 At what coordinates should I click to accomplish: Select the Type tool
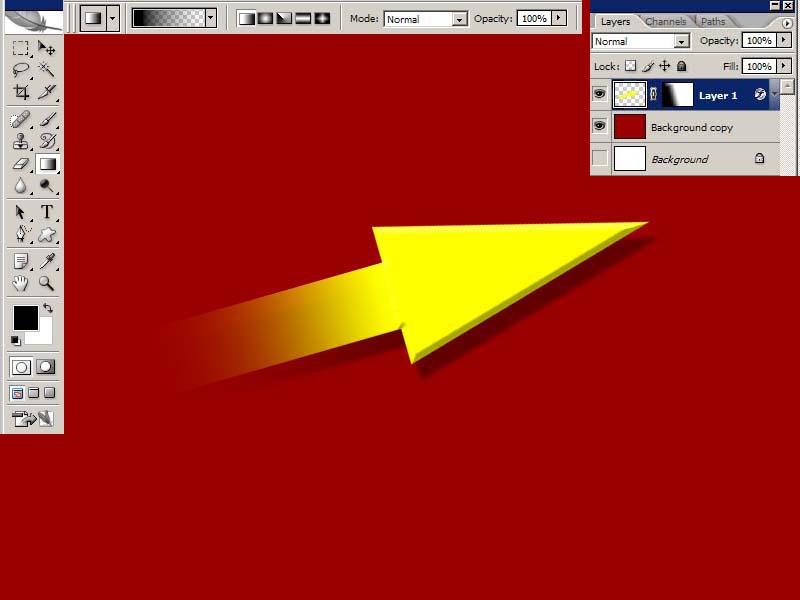click(46, 212)
